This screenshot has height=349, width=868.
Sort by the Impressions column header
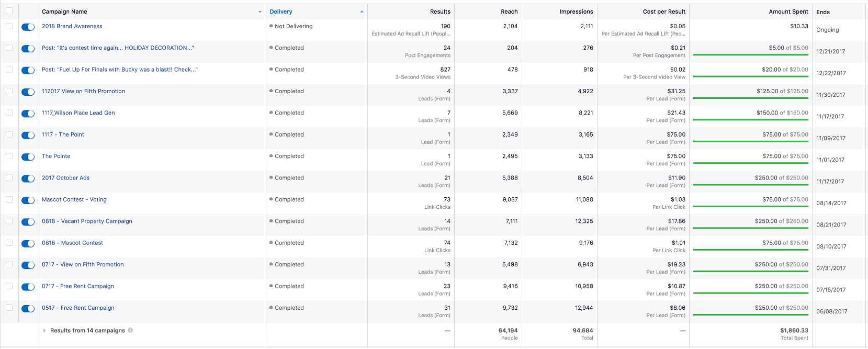tap(576, 12)
